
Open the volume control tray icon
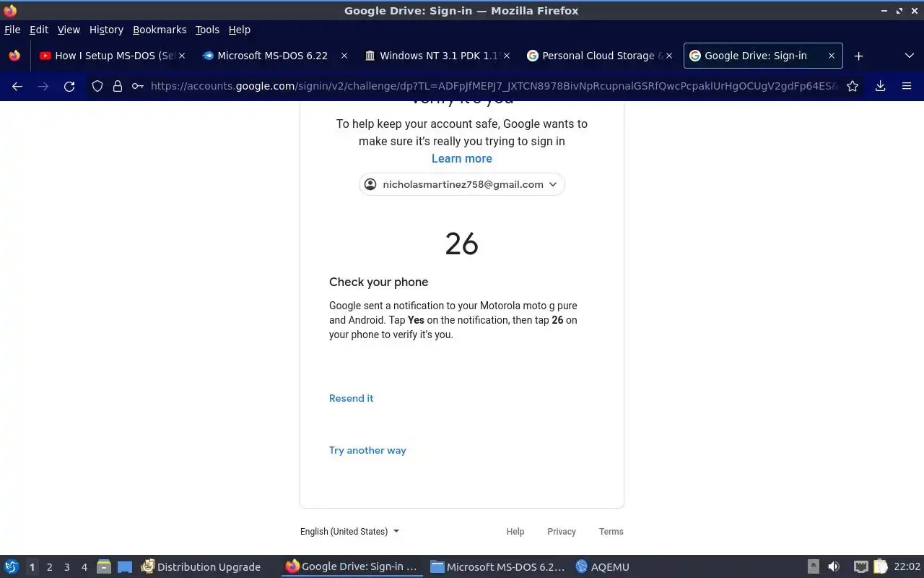(x=834, y=566)
